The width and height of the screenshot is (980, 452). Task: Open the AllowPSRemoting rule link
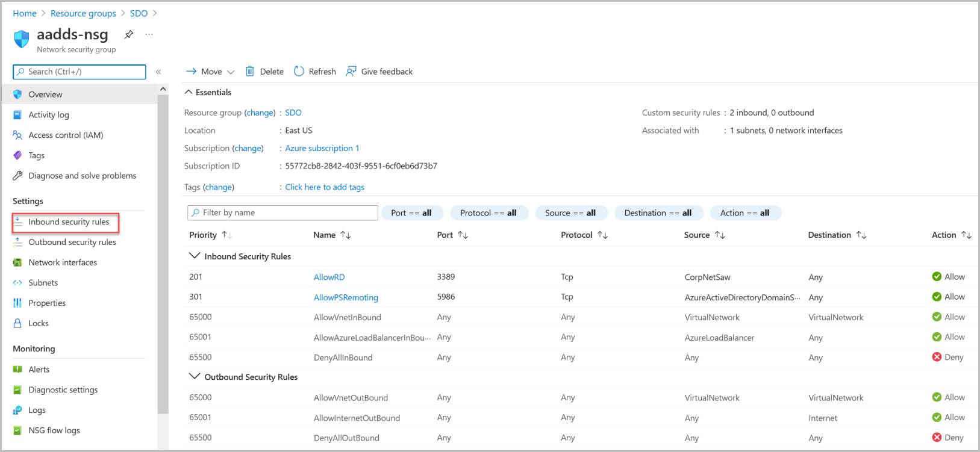tap(346, 297)
